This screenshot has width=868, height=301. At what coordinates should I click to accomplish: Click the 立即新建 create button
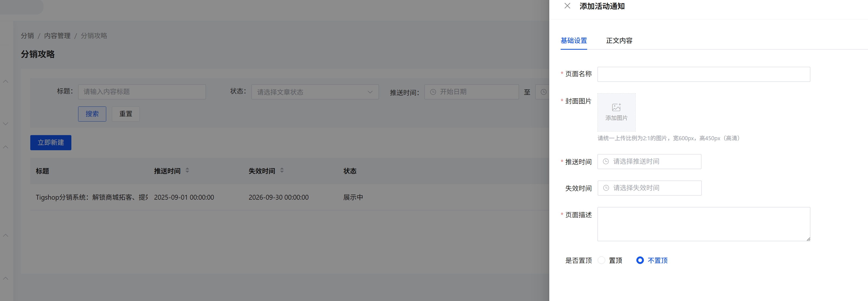point(51,142)
